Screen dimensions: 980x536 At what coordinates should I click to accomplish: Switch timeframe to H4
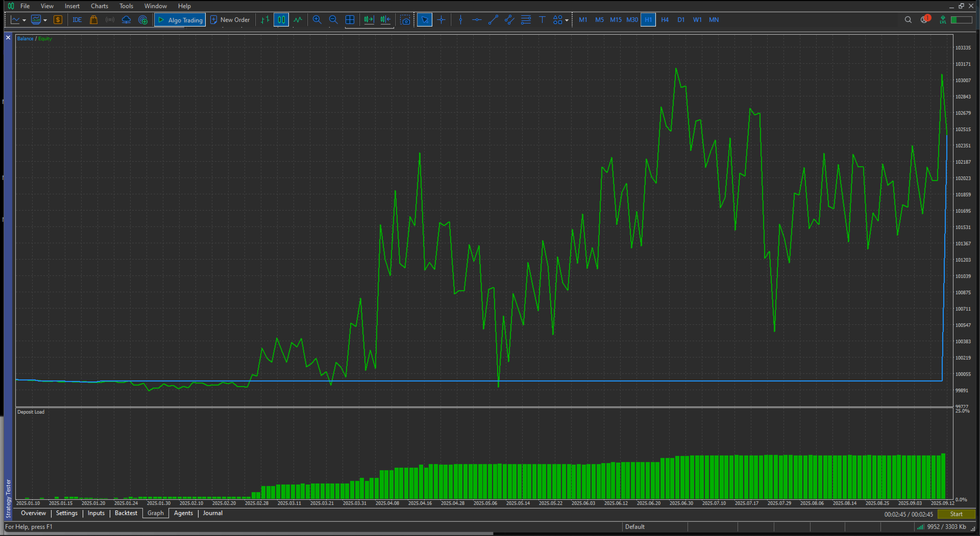(665, 20)
